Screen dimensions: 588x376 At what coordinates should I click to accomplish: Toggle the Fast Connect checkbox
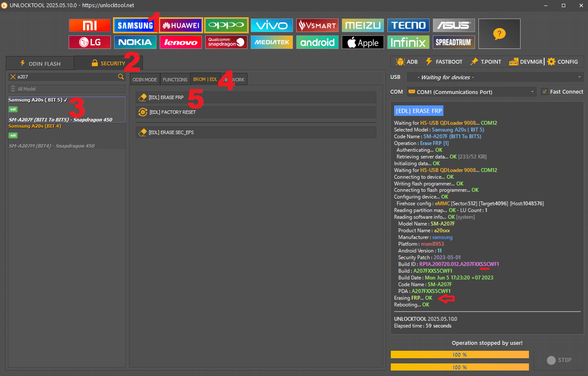(x=545, y=91)
